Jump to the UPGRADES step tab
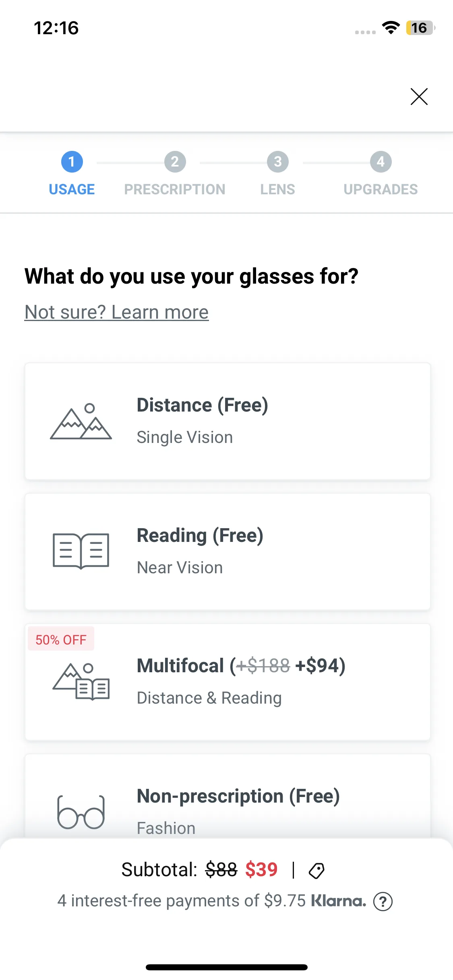Screen dimensions: 453x980 tap(381, 189)
